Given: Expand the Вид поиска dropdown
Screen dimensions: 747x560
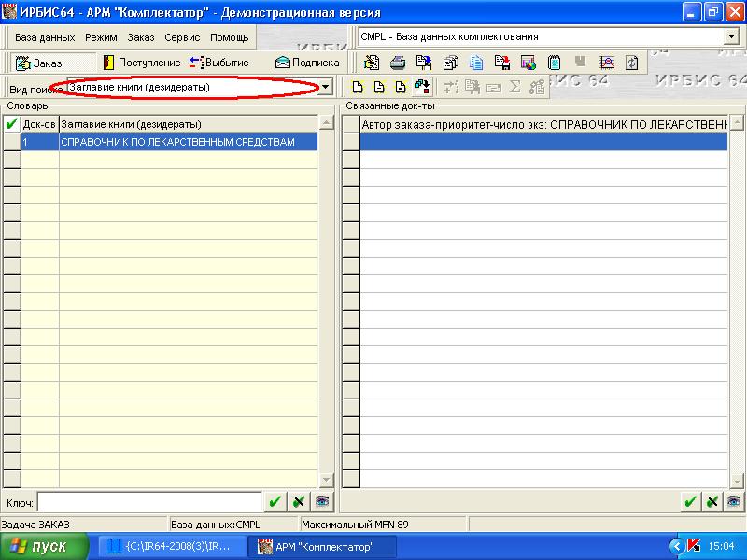Looking at the screenshot, I should 326,87.
